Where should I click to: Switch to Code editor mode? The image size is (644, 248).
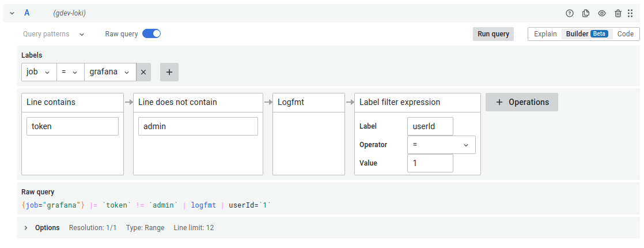[625, 34]
